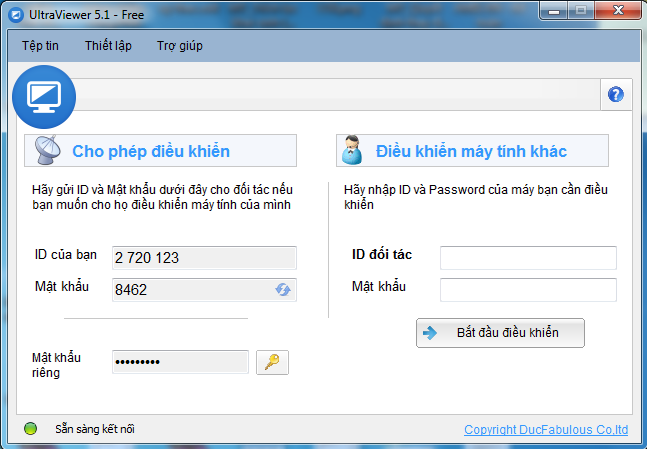647x449 pixels.
Task: Click the ID đối tác label
Action: pos(382,254)
